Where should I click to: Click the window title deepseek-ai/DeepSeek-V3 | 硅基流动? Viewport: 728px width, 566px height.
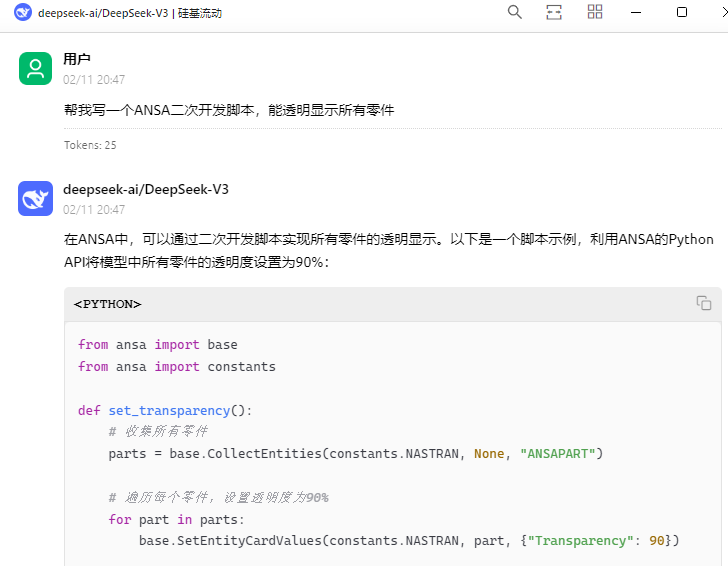coord(130,13)
